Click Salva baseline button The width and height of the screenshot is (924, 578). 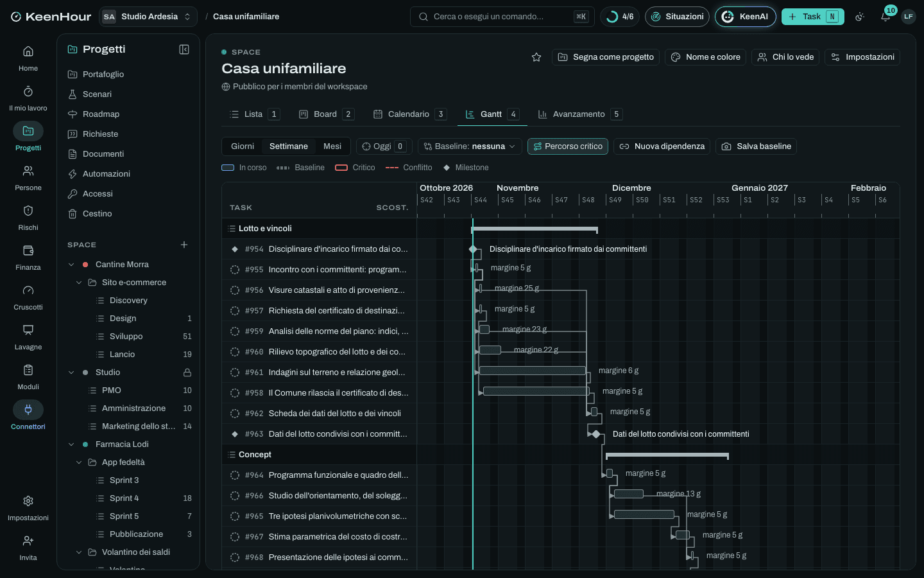[756, 146]
